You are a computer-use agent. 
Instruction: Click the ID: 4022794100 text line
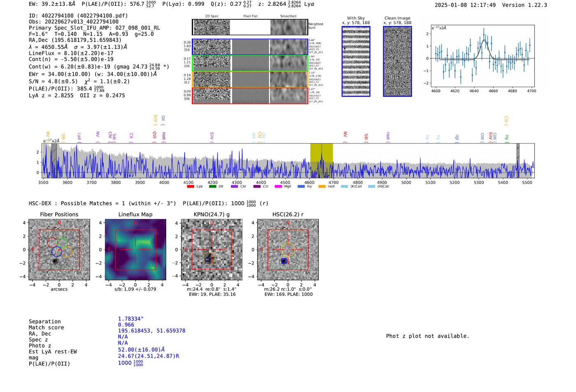pyautogui.click(x=78, y=16)
